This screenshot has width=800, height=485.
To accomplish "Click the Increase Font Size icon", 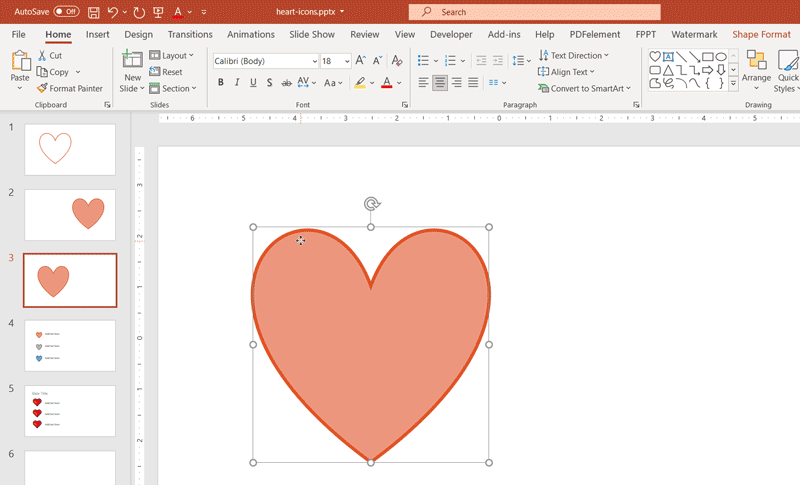I will click(361, 60).
